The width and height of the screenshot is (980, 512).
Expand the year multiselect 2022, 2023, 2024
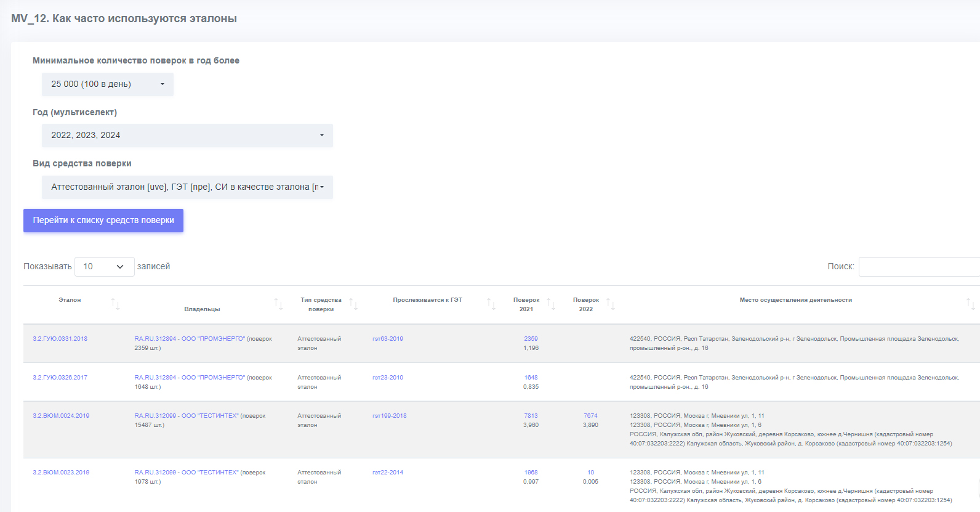(187, 136)
